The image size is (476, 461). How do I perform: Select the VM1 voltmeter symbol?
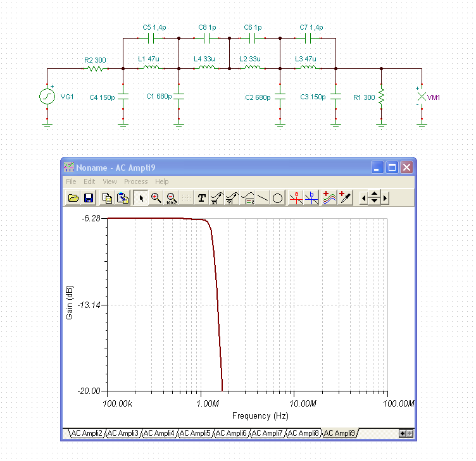point(422,97)
